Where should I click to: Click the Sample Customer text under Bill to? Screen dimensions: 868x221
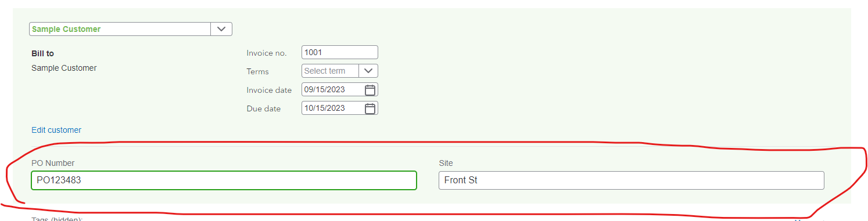pos(64,68)
